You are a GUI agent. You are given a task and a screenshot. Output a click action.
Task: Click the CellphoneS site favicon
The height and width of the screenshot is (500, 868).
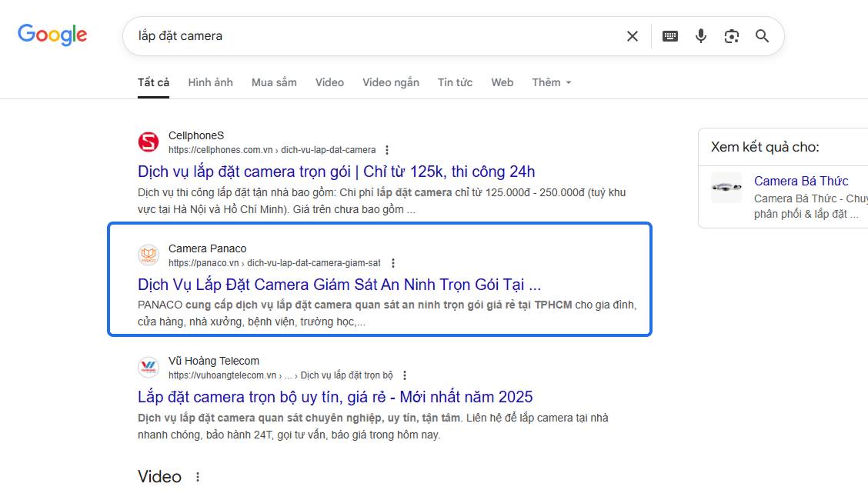tap(149, 142)
